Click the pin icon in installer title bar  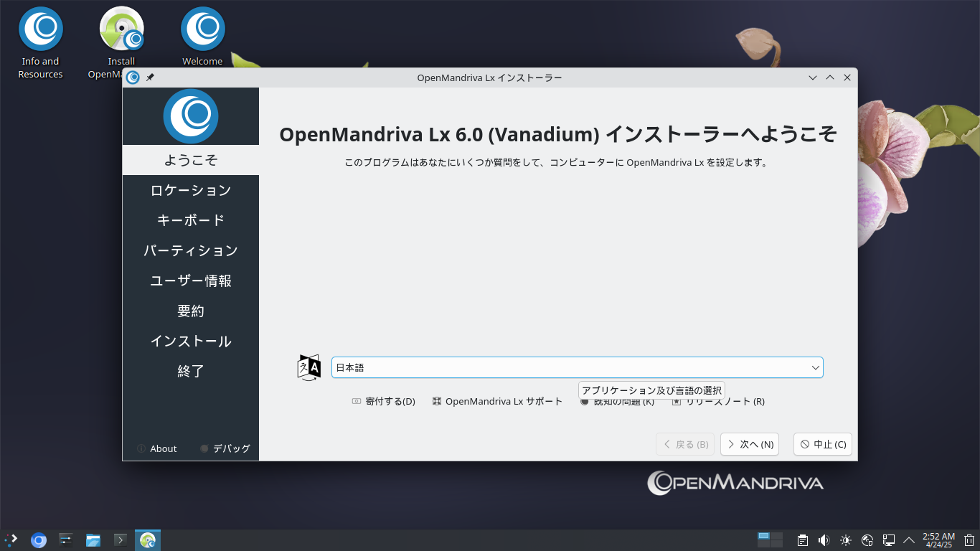click(150, 77)
